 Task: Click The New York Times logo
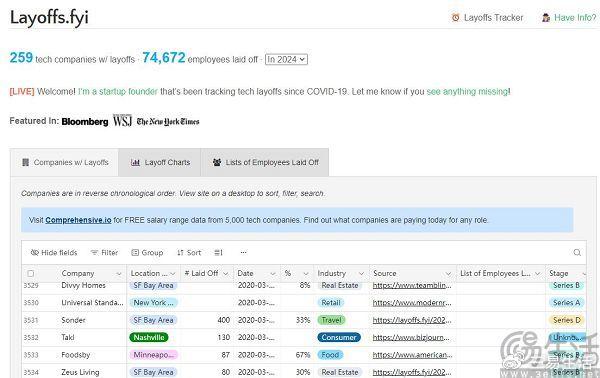click(x=168, y=122)
